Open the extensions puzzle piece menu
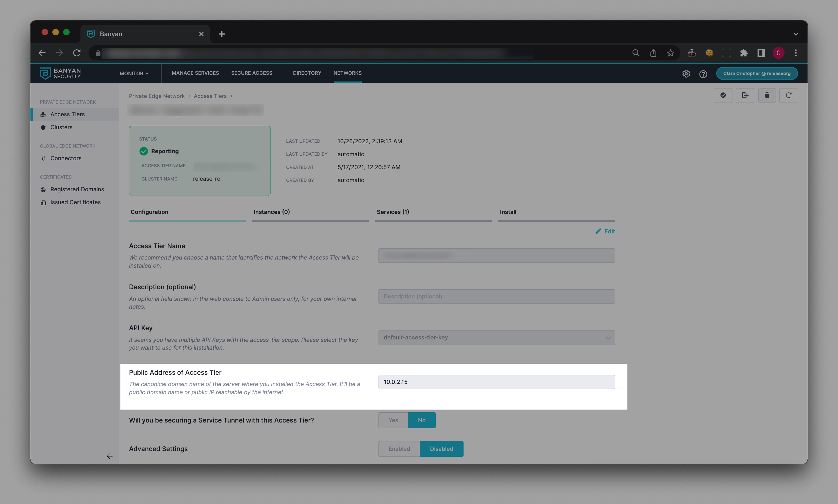 pos(744,53)
